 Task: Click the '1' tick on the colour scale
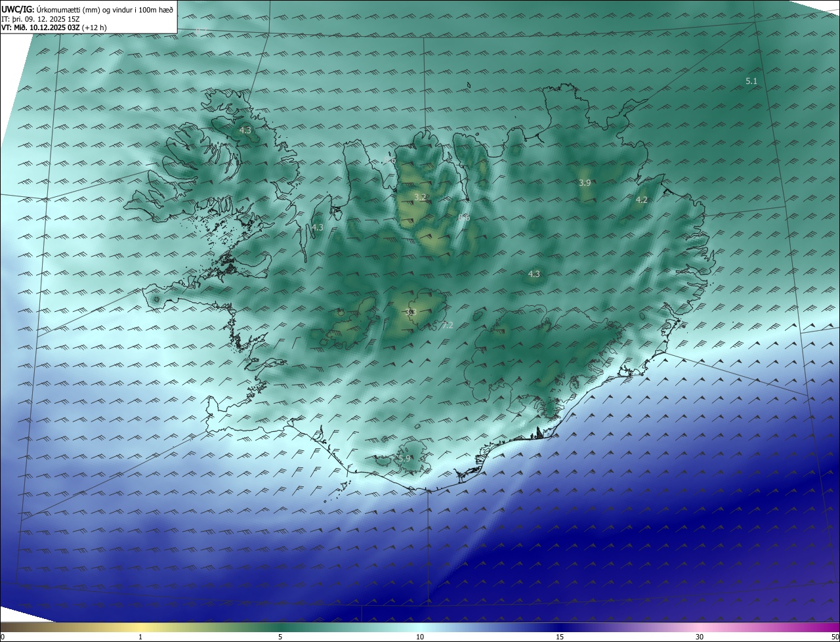[140, 637]
